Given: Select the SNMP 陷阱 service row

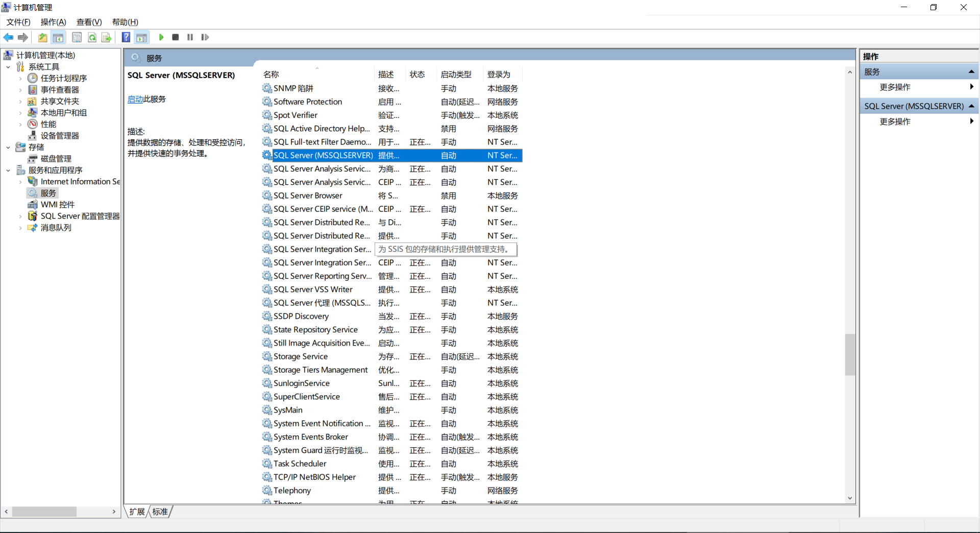Looking at the screenshot, I should click(x=391, y=88).
